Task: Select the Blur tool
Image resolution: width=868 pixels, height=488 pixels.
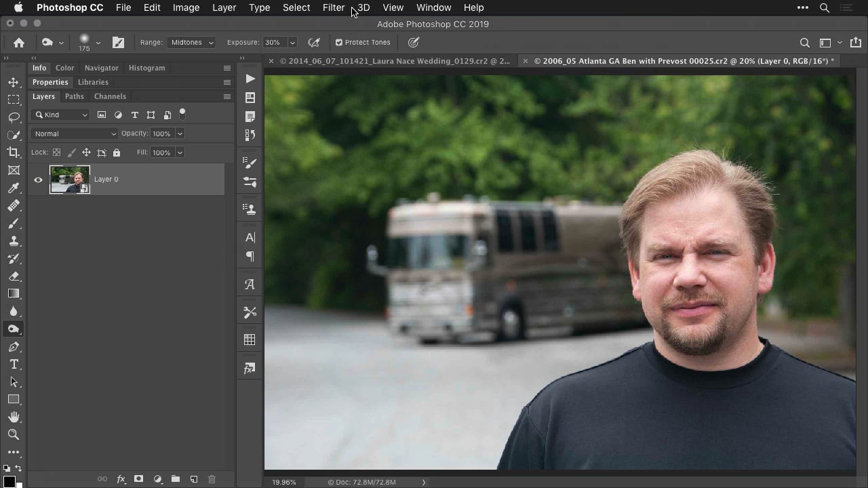Action: coord(14,311)
